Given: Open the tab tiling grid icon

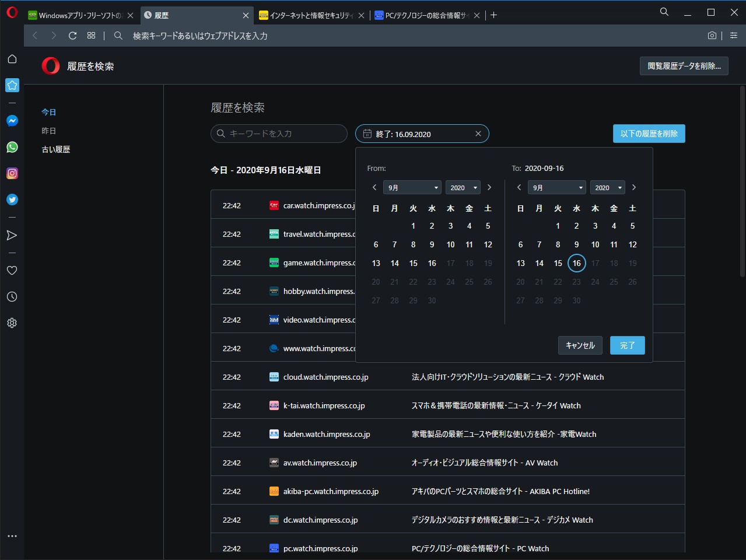Looking at the screenshot, I should (x=91, y=36).
